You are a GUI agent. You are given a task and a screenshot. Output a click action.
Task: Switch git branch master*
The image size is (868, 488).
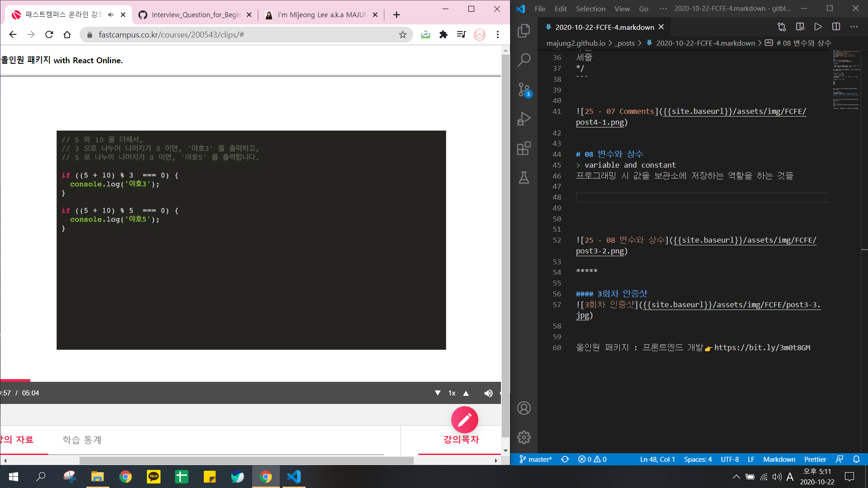tap(536, 459)
